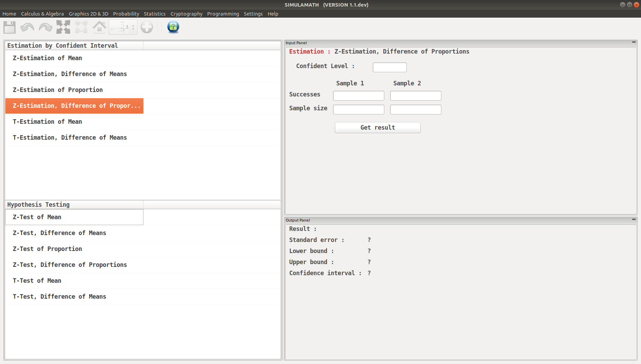641x364 pixels.
Task: Close the SIMULAMATH window
Action: [637, 5]
